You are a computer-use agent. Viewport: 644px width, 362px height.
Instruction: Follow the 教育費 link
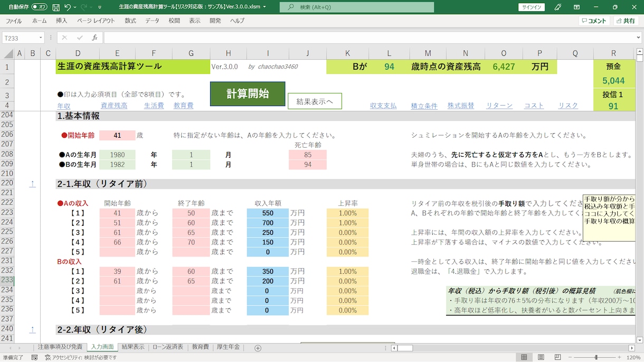[x=183, y=106]
